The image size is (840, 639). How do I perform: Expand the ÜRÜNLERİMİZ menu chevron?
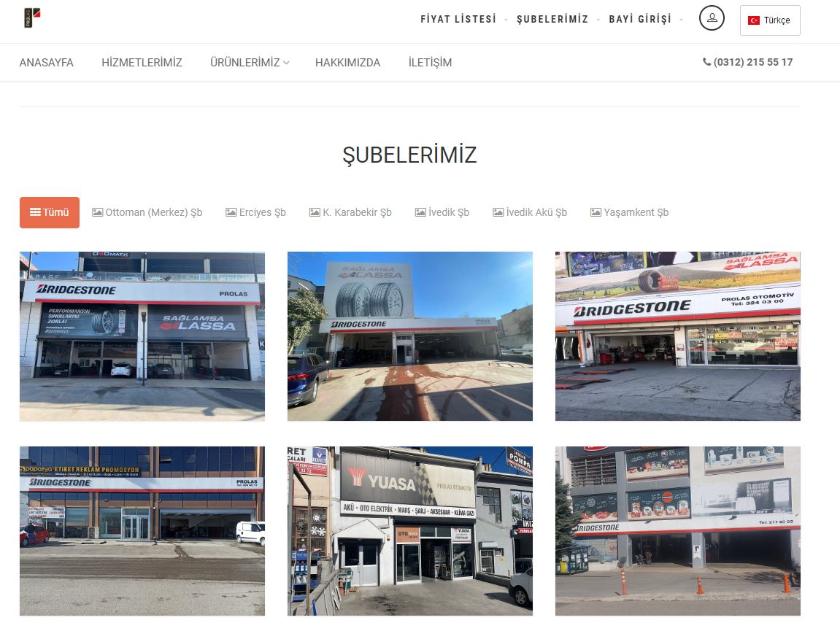(286, 63)
